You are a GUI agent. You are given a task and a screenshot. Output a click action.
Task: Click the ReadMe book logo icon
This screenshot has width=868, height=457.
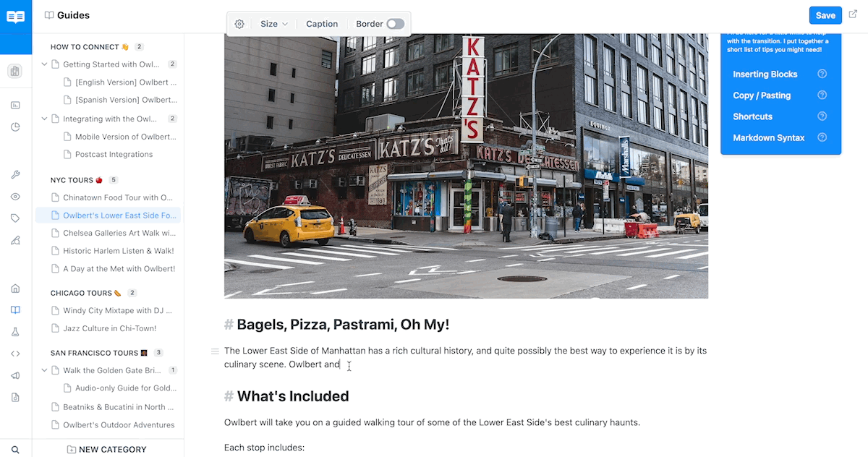[x=16, y=17]
